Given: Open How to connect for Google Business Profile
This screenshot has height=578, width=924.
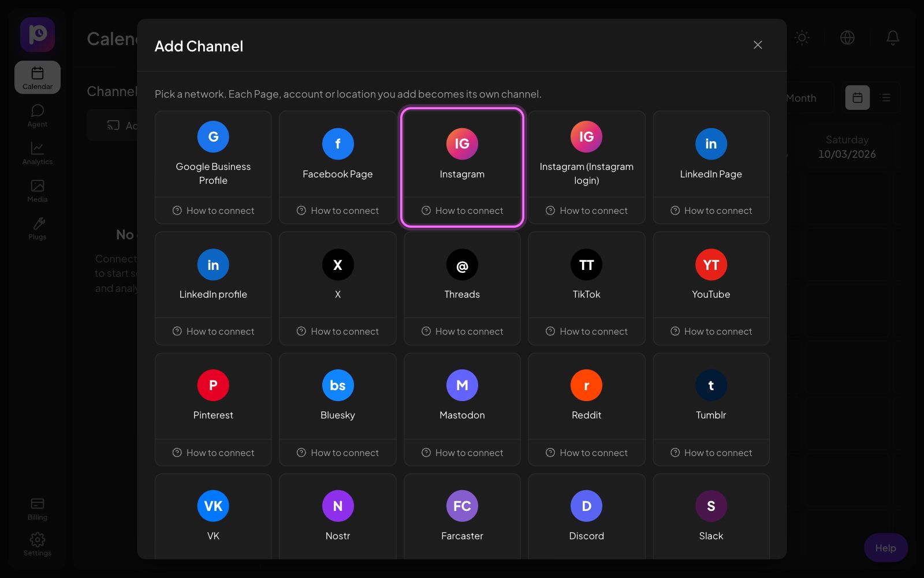Looking at the screenshot, I should tap(213, 210).
